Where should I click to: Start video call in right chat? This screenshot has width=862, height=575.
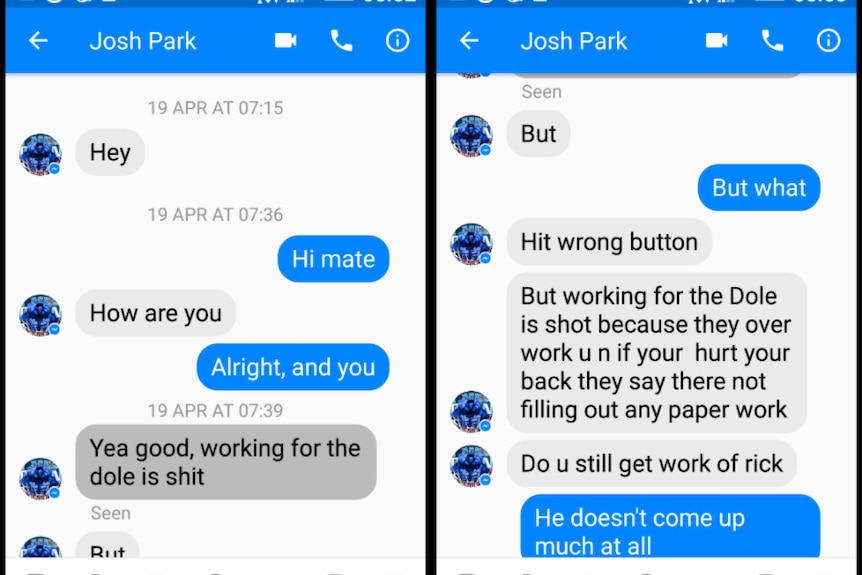(717, 41)
